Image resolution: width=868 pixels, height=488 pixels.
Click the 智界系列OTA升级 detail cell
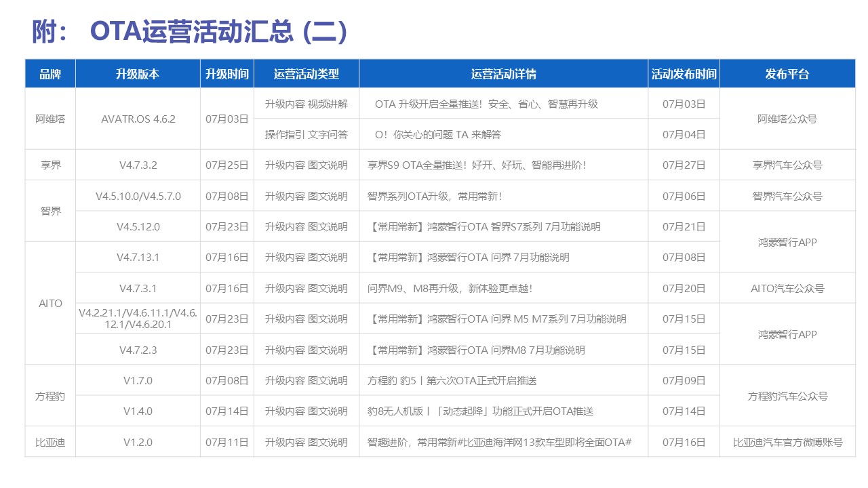coord(504,196)
